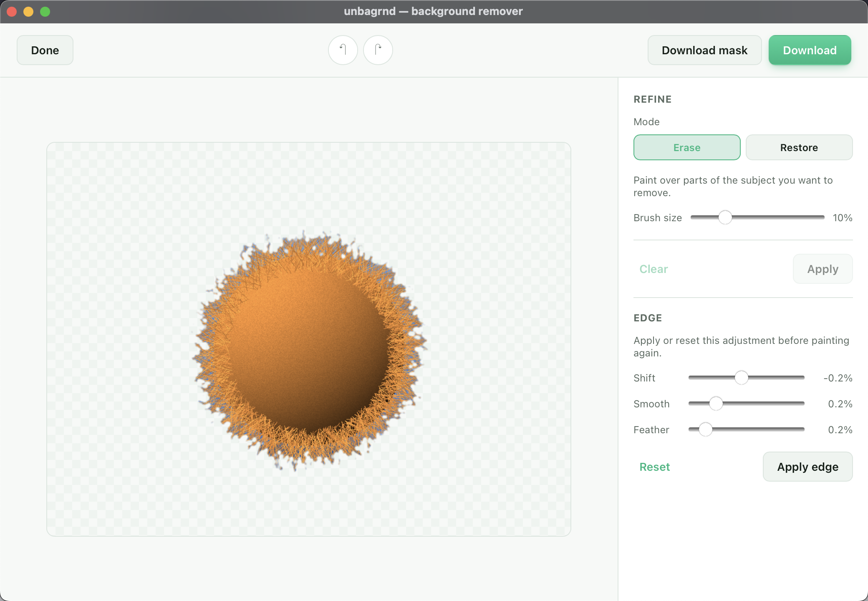868x601 pixels.
Task: Click the REFINE section heading
Action: click(653, 99)
